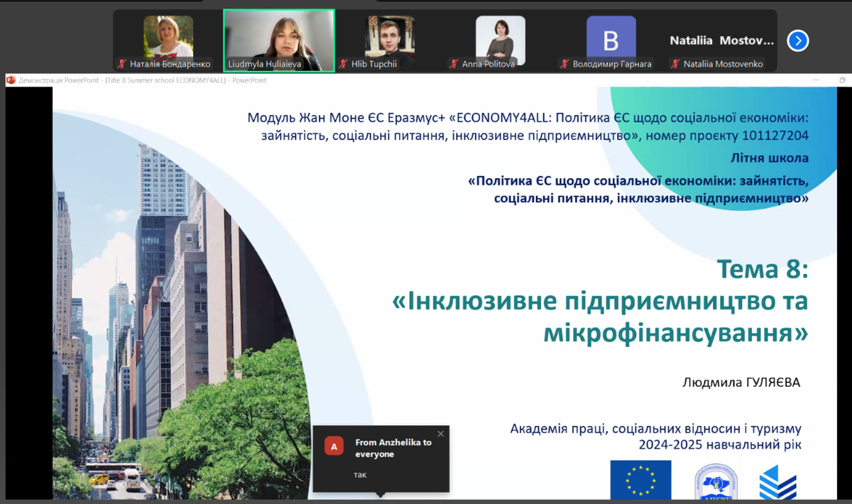
Task: Click the blue layered chevron logo
Action: click(778, 481)
